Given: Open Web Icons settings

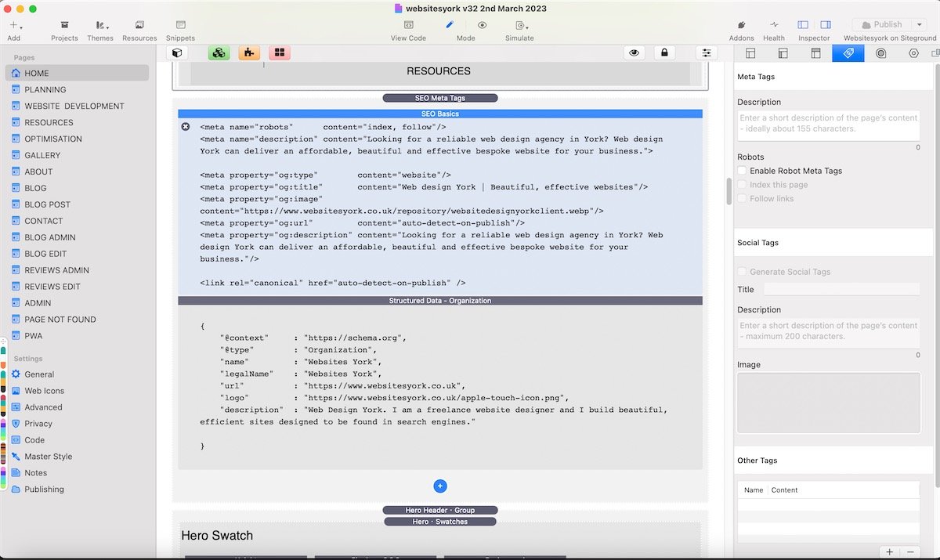Looking at the screenshot, I should pos(77,391).
